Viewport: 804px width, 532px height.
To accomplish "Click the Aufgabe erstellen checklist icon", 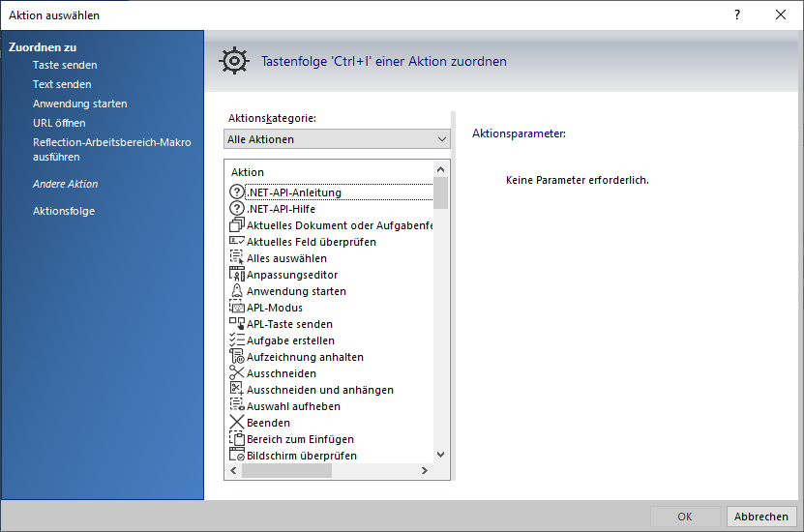I will [236, 340].
